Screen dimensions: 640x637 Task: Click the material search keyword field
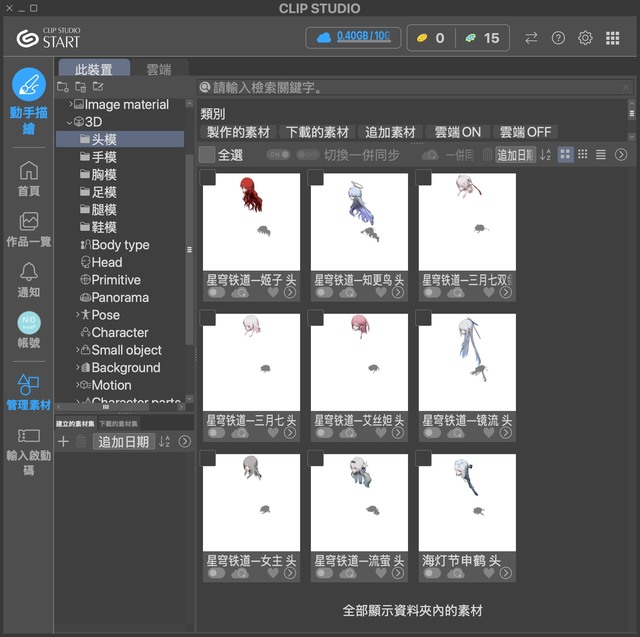point(415,87)
